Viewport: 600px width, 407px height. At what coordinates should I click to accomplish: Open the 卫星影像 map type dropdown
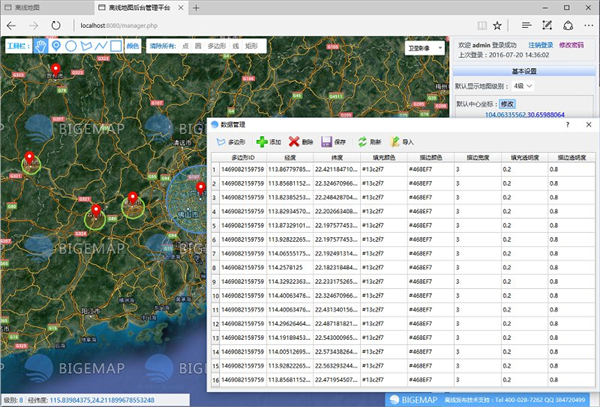point(427,47)
